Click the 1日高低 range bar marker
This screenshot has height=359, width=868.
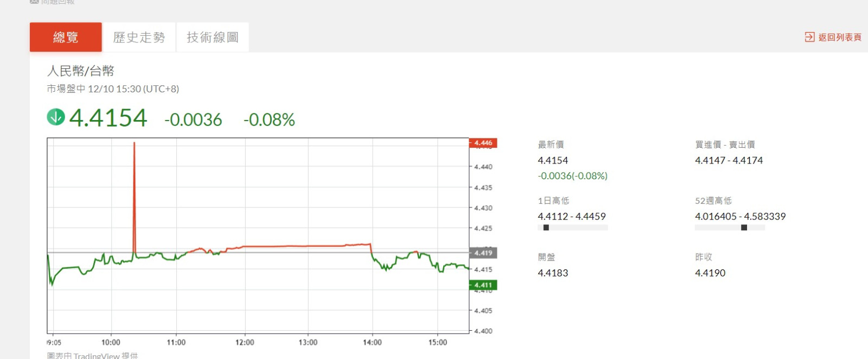[546, 228]
